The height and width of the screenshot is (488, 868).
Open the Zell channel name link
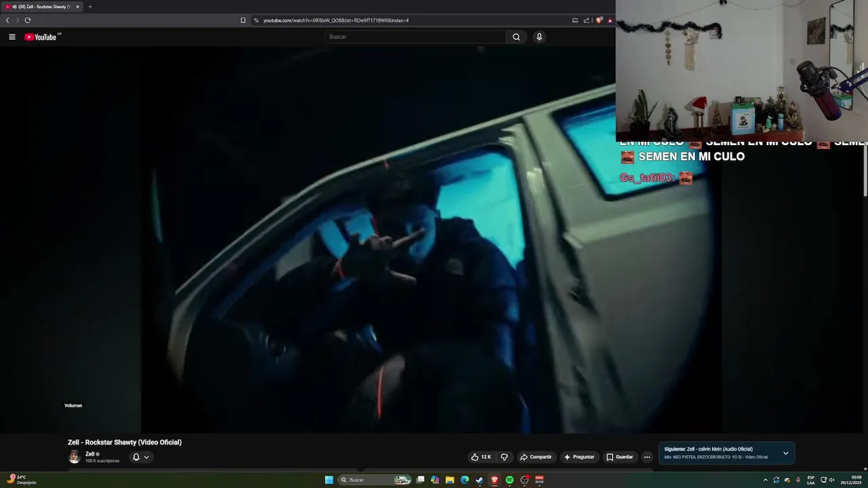(90, 454)
